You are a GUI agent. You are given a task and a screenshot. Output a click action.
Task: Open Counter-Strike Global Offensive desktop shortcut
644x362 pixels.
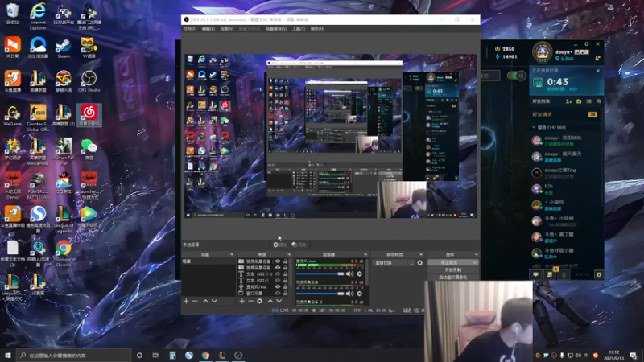point(38,117)
